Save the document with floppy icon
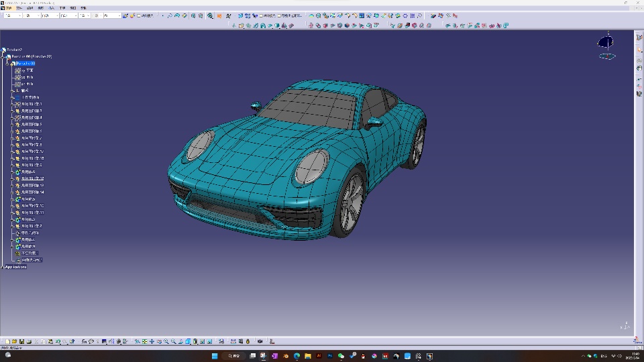This screenshot has height=362, width=644. [x=21, y=341]
